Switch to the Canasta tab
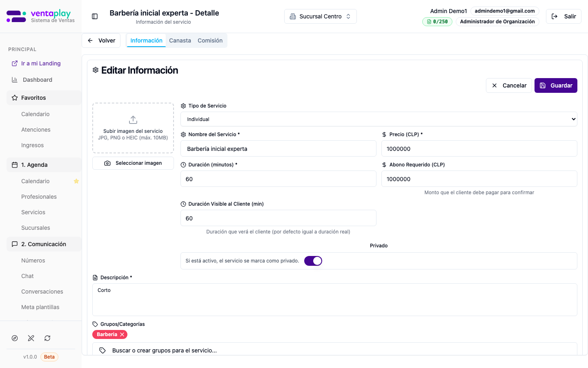The width and height of the screenshot is (588, 368). (x=180, y=40)
